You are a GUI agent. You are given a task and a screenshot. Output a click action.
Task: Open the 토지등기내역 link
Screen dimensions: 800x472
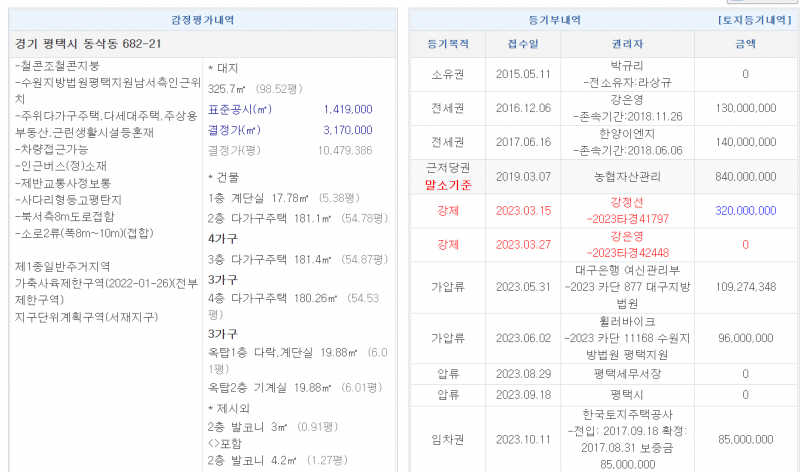pos(755,19)
